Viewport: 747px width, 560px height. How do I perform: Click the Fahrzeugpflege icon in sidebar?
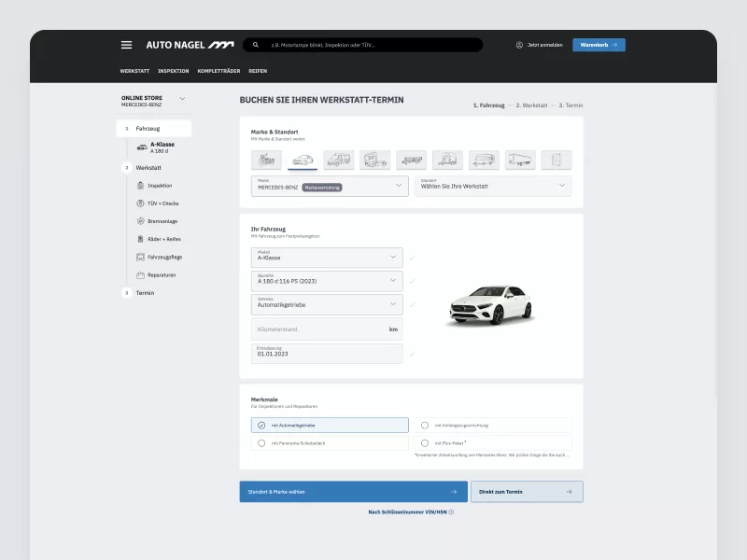(x=140, y=258)
